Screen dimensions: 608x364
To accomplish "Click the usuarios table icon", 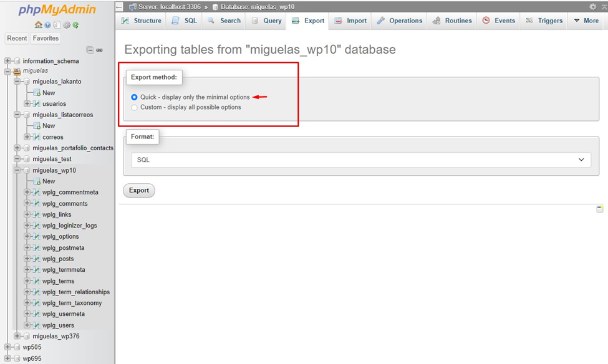I will click(37, 104).
